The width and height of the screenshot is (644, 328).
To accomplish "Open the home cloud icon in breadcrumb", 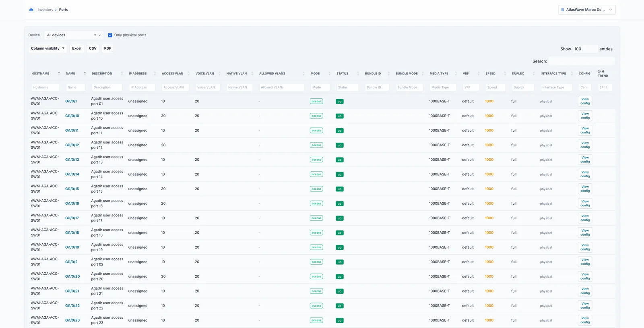I will (31, 10).
